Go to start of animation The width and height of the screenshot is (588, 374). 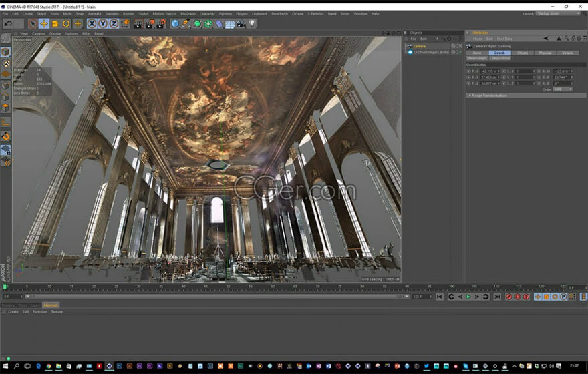coord(440,297)
